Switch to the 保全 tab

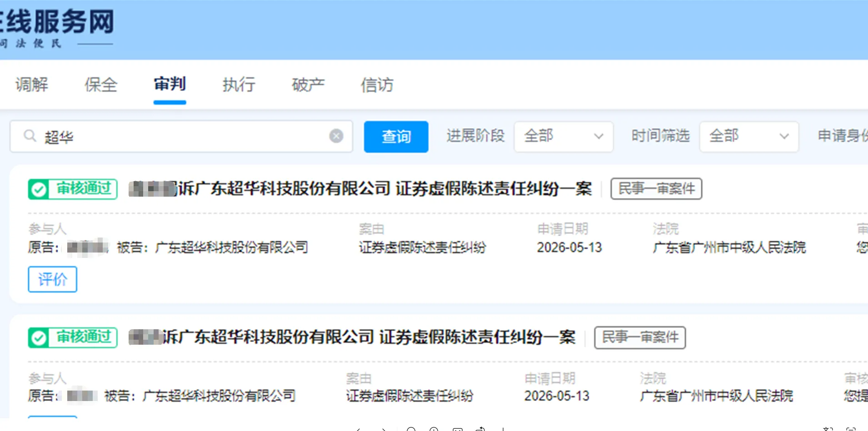[x=101, y=84]
